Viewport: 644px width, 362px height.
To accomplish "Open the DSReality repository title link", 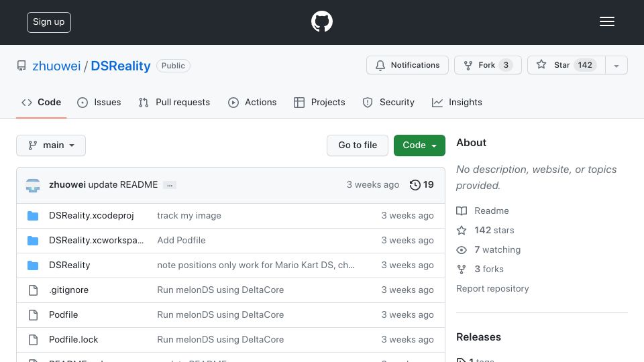I will pyautogui.click(x=121, y=66).
